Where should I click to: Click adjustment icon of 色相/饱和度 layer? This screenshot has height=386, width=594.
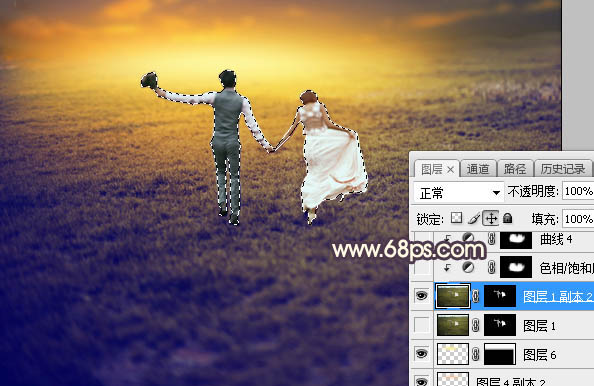coord(468,267)
